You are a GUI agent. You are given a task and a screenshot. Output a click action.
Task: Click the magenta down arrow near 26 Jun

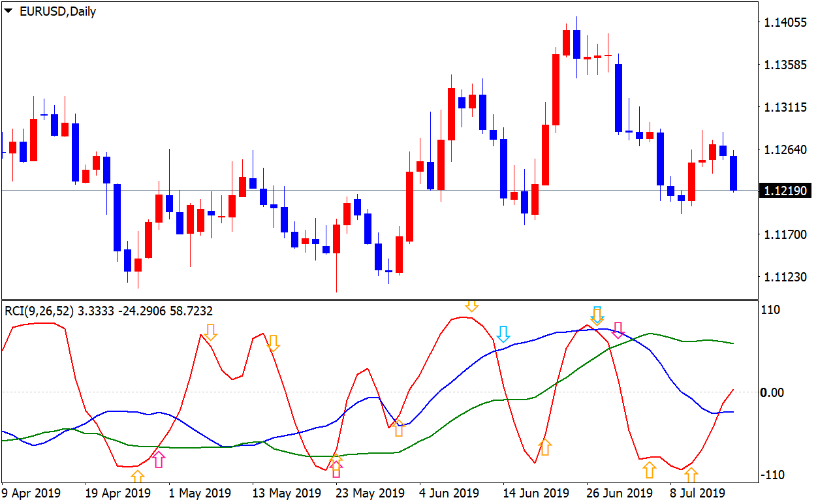618,330
